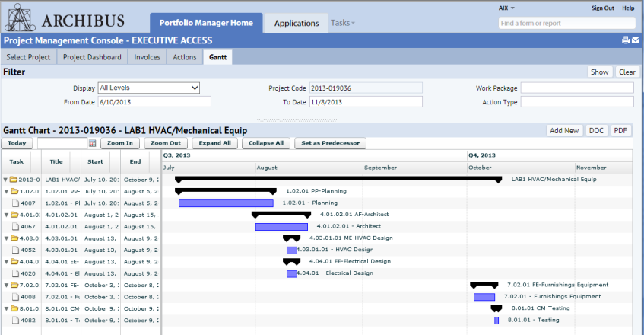The width and height of the screenshot is (644, 335).
Task: Collapse the 2013-0 root project node
Action: (6, 180)
